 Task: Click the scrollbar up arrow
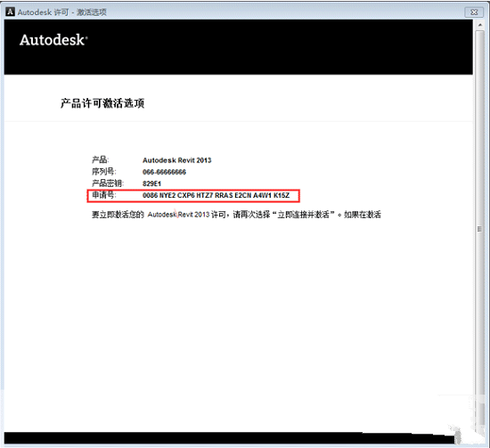(x=479, y=25)
